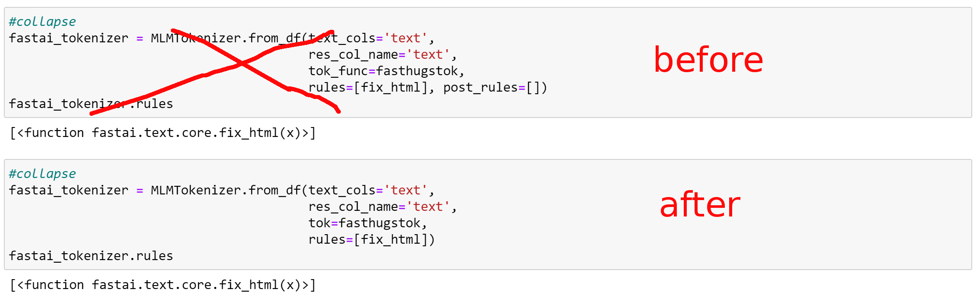Screen dimensions: 980x299
Task: Click res_col_name='text' in the after cell
Action: pos(382,207)
